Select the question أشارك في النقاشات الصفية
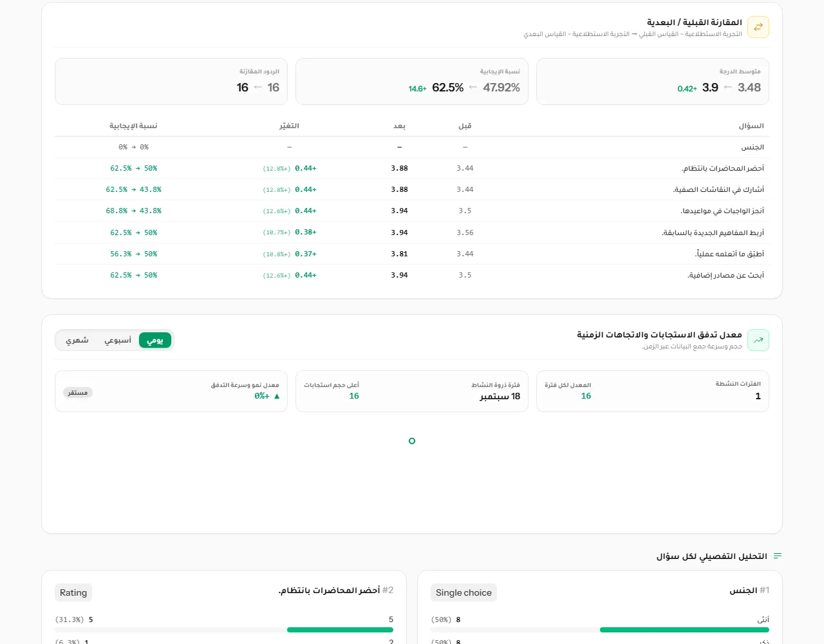Screen dimensions: 824x644 (718, 189)
